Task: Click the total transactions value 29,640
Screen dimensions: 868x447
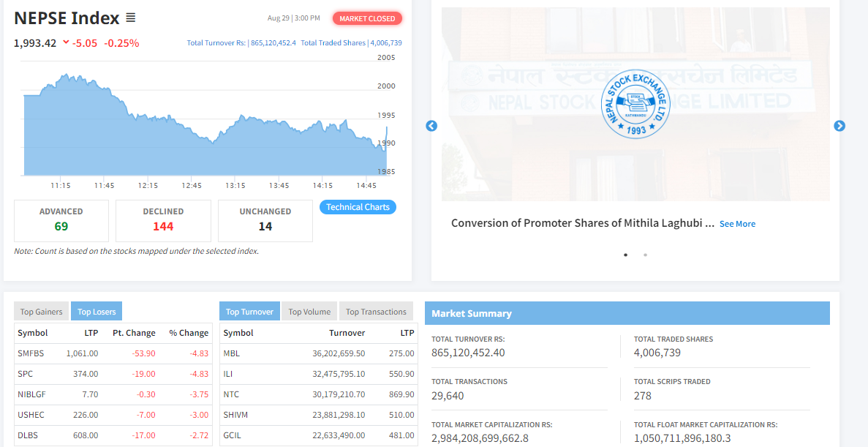Action: coord(448,396)
